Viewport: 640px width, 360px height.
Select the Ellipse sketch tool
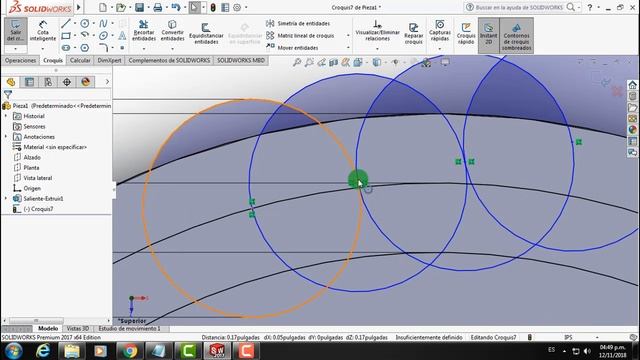point(103,36)
